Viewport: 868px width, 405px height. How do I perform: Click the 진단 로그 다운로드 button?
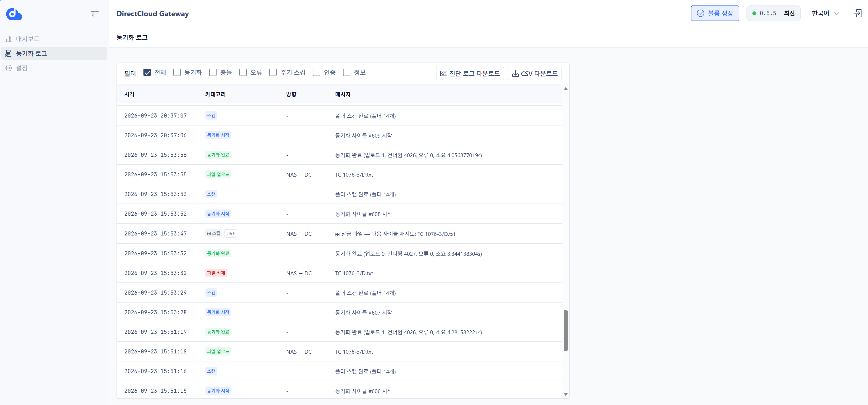(470, 74)
